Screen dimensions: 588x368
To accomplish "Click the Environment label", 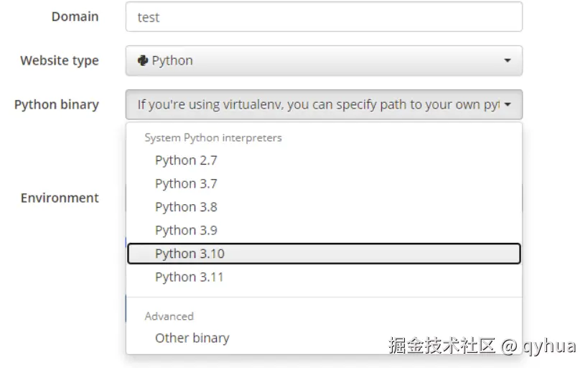I will coord(60,198).
